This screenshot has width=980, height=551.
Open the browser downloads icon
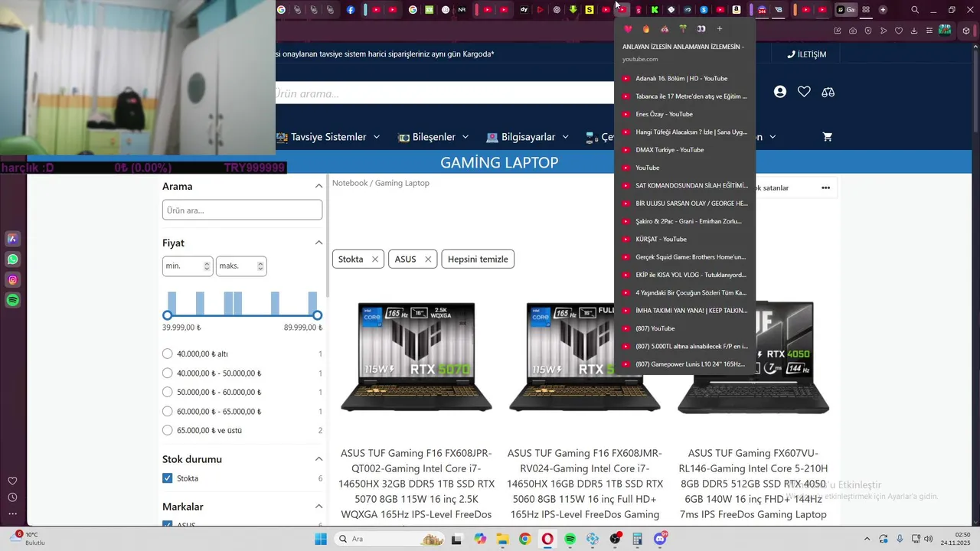(914, 31)
